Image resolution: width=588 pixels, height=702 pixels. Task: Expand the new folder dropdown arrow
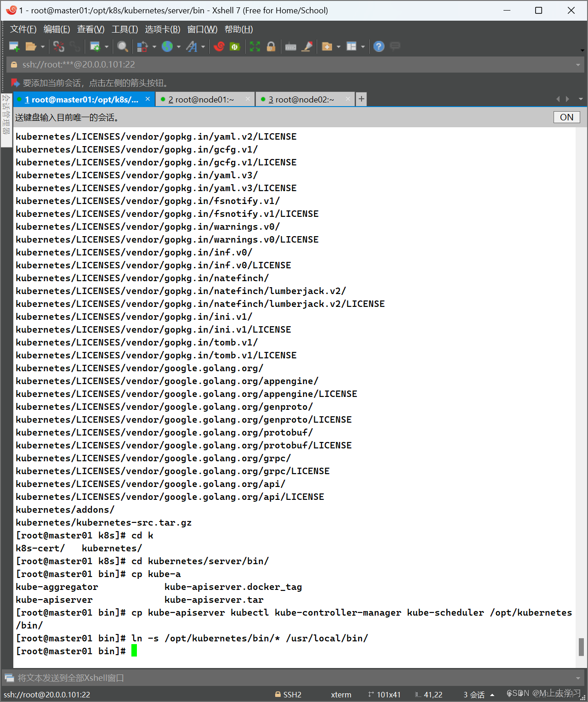339,46
